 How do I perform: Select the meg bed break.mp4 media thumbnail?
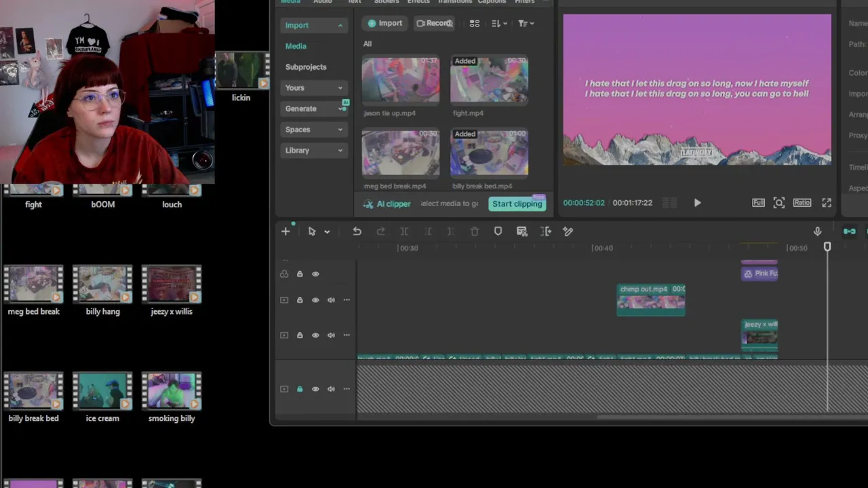point(401,152)
